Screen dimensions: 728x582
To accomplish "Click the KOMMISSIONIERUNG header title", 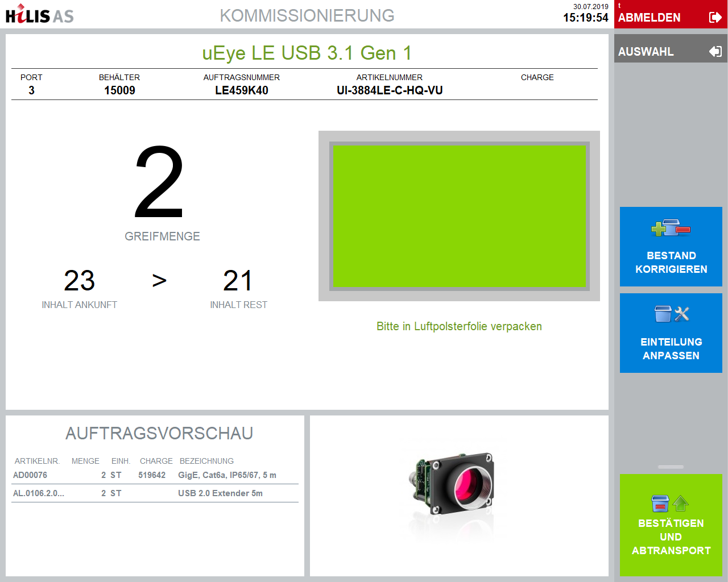I will pos(307,15).
